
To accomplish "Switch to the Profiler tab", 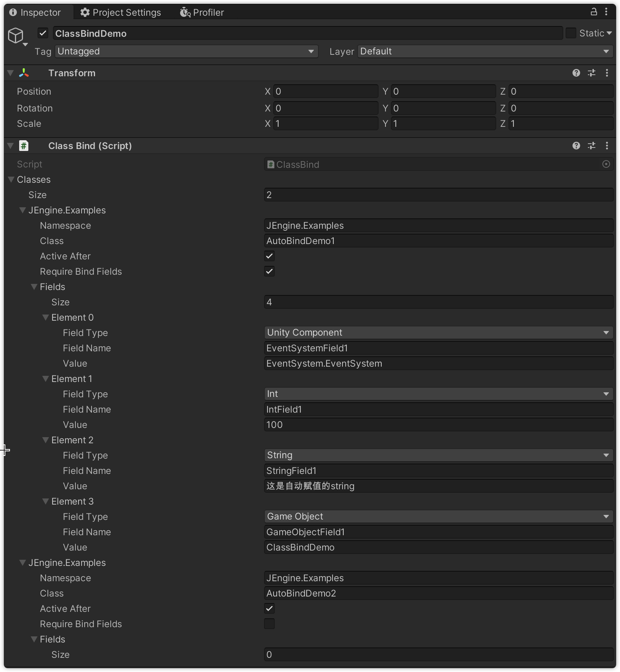I will [202, 12].
